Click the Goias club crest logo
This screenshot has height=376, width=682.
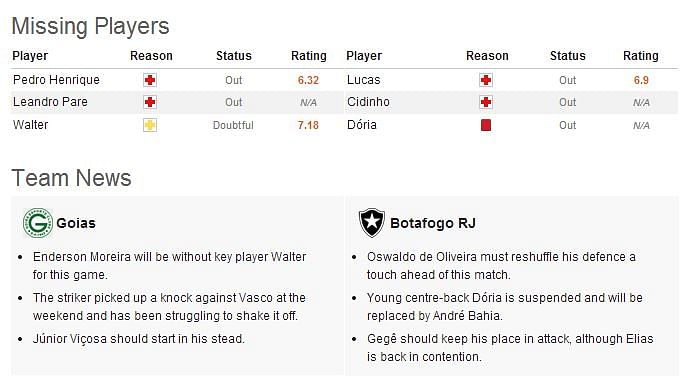pyautogui.click(x=38, y=223)
